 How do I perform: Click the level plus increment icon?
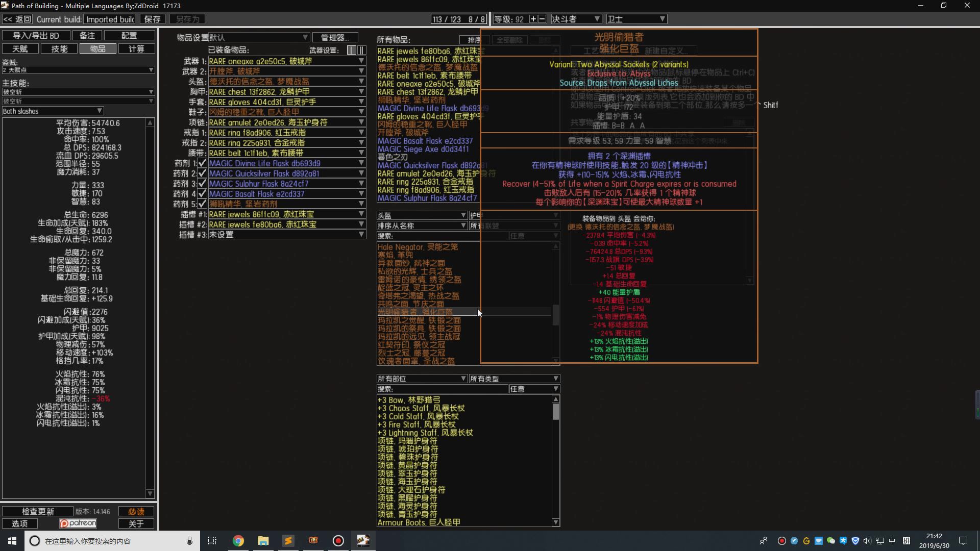coord(533,19)
